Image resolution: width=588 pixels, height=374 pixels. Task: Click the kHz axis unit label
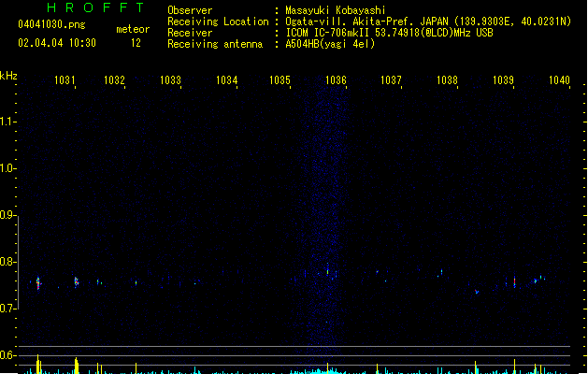[8, 76]
